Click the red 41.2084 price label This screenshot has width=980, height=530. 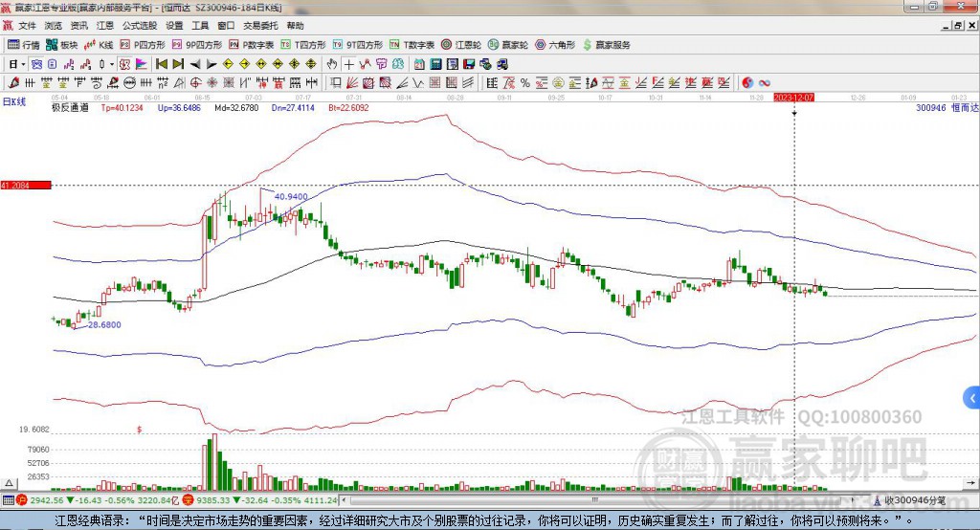click(x=26, y=185)
